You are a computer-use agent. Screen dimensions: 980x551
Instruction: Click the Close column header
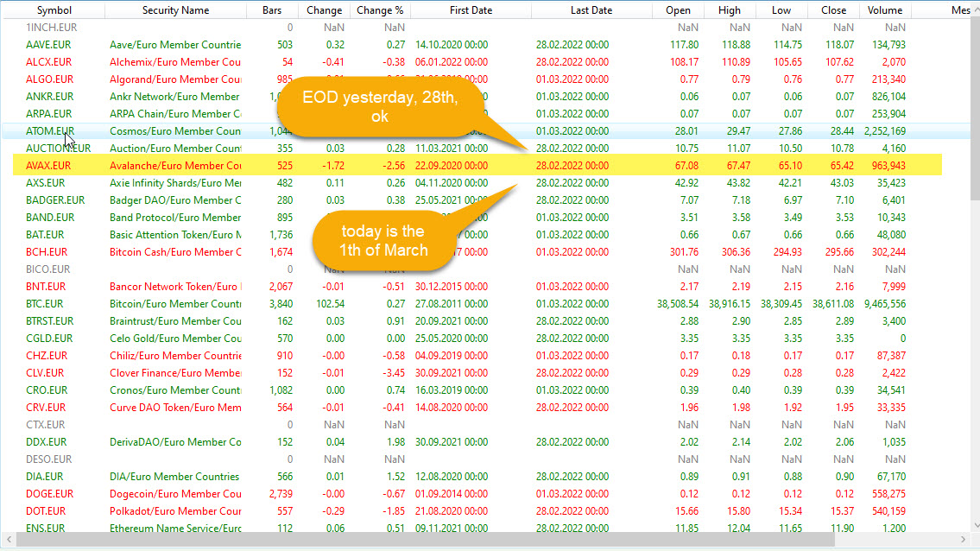pyautogui.click(x=833, y=10)
